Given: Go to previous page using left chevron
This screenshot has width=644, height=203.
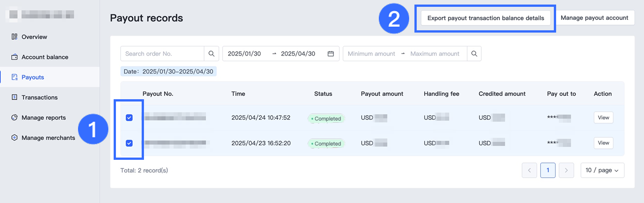Looking at the screenshot, I should pyautogui.click(x=529, y=170).
